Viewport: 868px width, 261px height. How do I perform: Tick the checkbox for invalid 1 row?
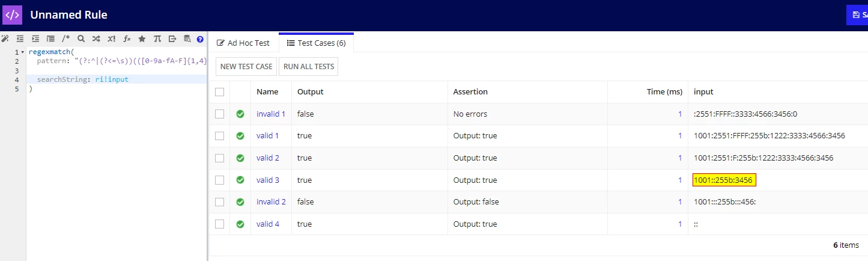[219, 114]
